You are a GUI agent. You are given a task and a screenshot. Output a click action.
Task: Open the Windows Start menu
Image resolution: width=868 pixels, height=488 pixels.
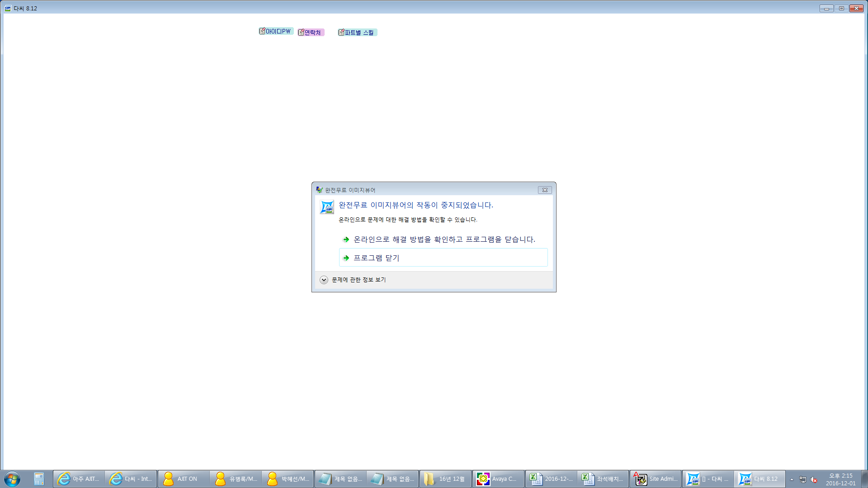[x=12, y=479]
